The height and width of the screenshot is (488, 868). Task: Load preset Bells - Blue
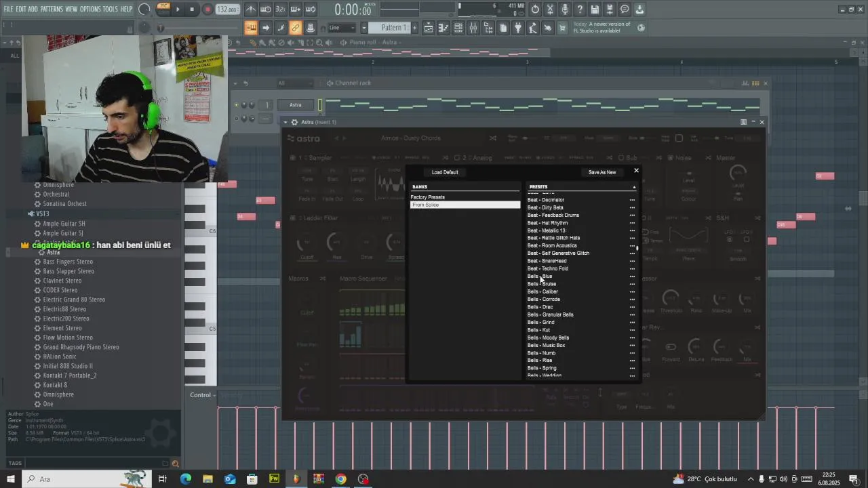click(540, 277)
